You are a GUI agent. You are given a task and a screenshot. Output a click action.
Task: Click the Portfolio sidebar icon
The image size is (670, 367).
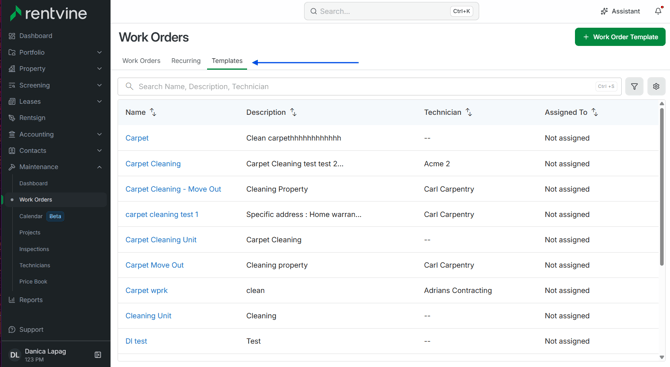[12, 52]
